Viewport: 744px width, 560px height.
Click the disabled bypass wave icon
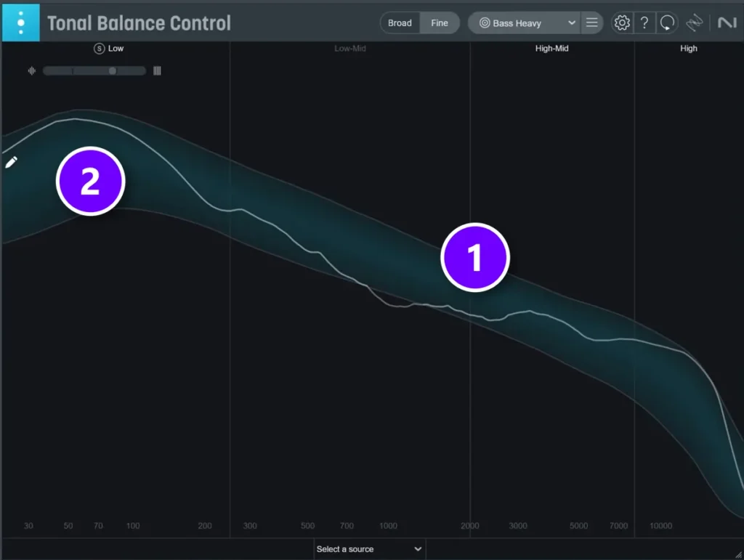[694, 23]
